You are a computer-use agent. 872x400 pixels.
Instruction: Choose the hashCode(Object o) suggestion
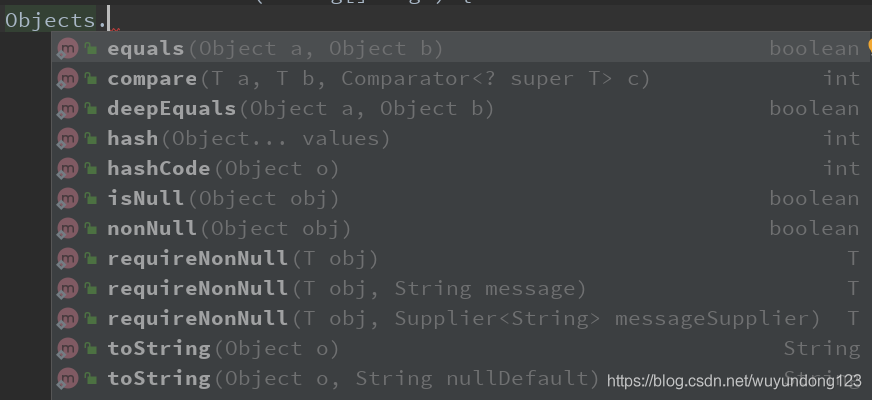pyautogui.click(x=462, y=169)
